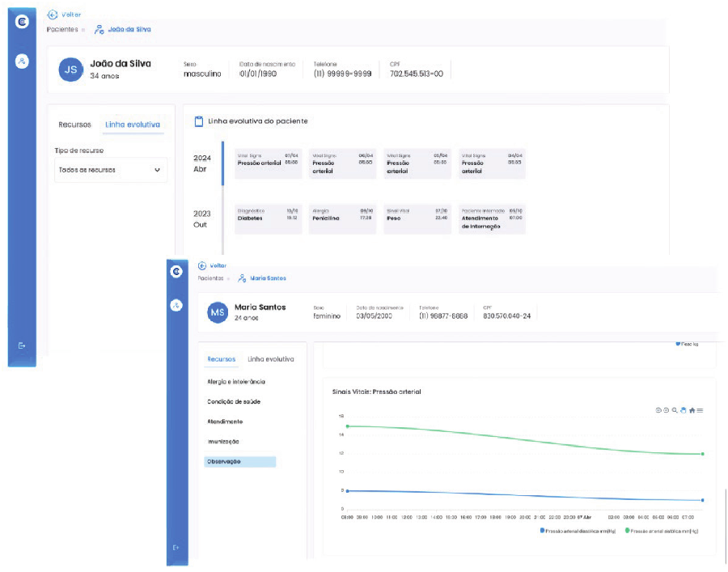Toggle the Pressão arterial sistólica legend series

(662, 531)
